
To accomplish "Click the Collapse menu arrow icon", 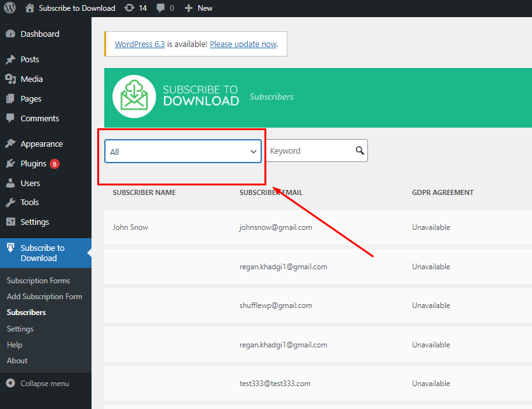I will coord(11,383).
